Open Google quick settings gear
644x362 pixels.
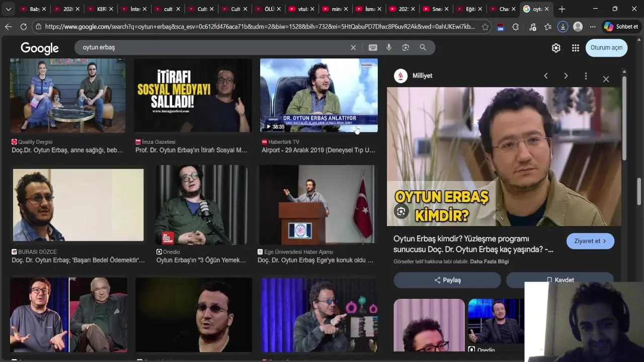(556, 48)
